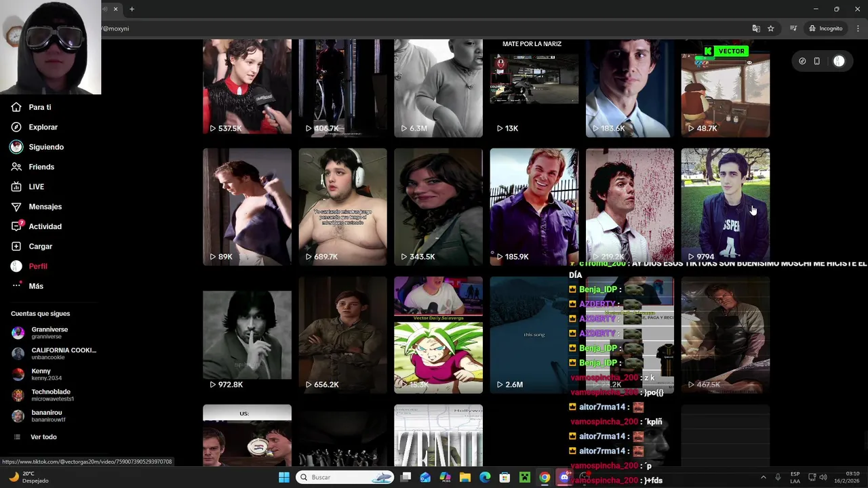Image resolution: width=868 pixels, height=488 pixels.
Task: Open the video with 656.2K views
Action: click(x=342, y=335)
